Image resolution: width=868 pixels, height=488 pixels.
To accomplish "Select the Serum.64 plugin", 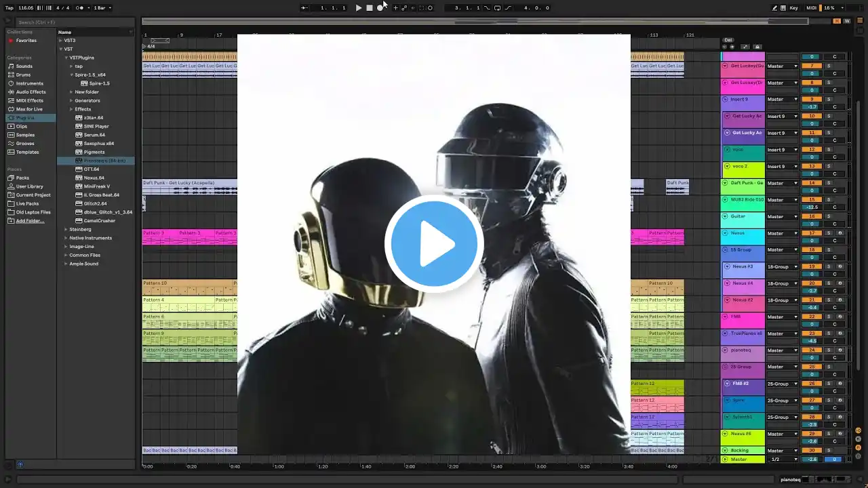I will pyautogui.click(x=94, y=135).
